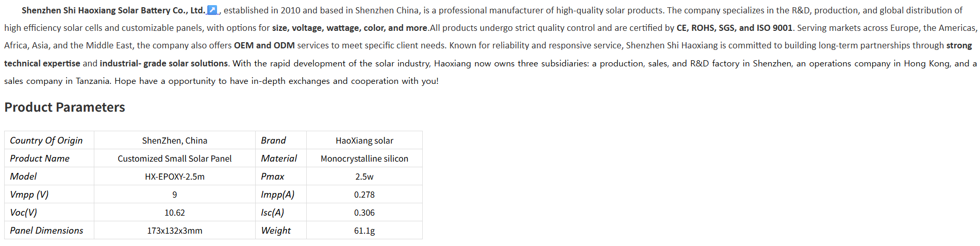Click the 173x132x3mm dimensions value
The image size is (980, 246).
click(x=174, y=231)
